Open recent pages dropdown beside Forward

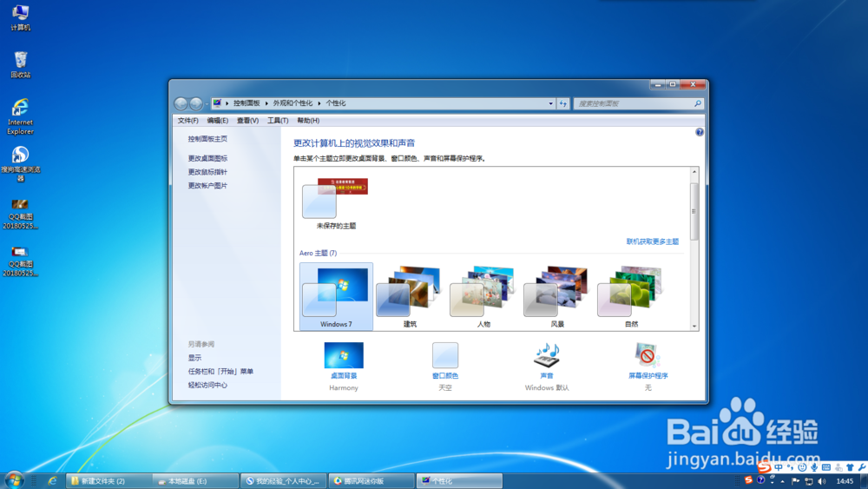[x=207, y=103]
